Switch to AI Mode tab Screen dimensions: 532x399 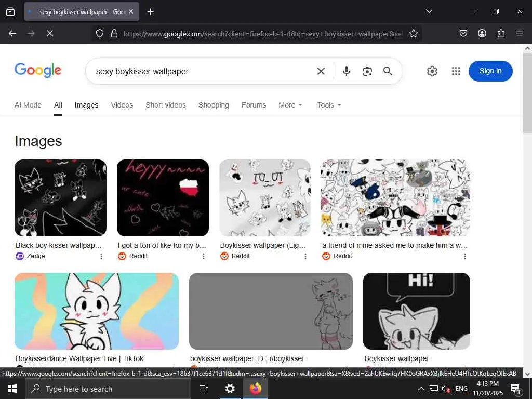pos(28,105)
